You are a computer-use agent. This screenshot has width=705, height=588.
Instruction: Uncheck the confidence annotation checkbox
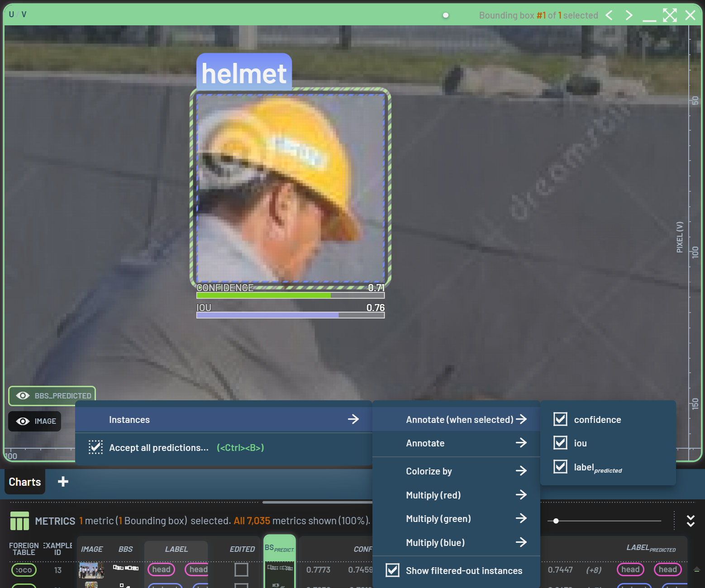pyautogui.click(x=560, y=419)
